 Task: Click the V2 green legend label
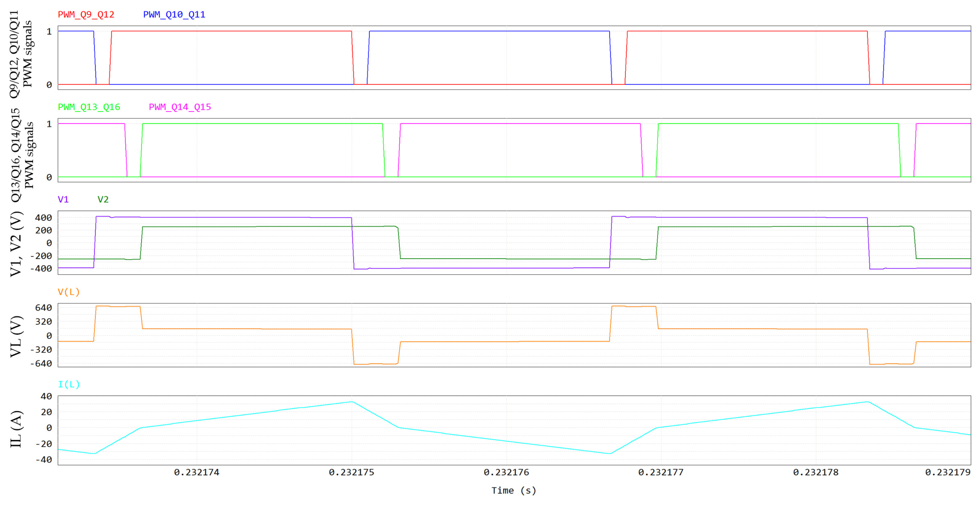click(x=103, y=199)
